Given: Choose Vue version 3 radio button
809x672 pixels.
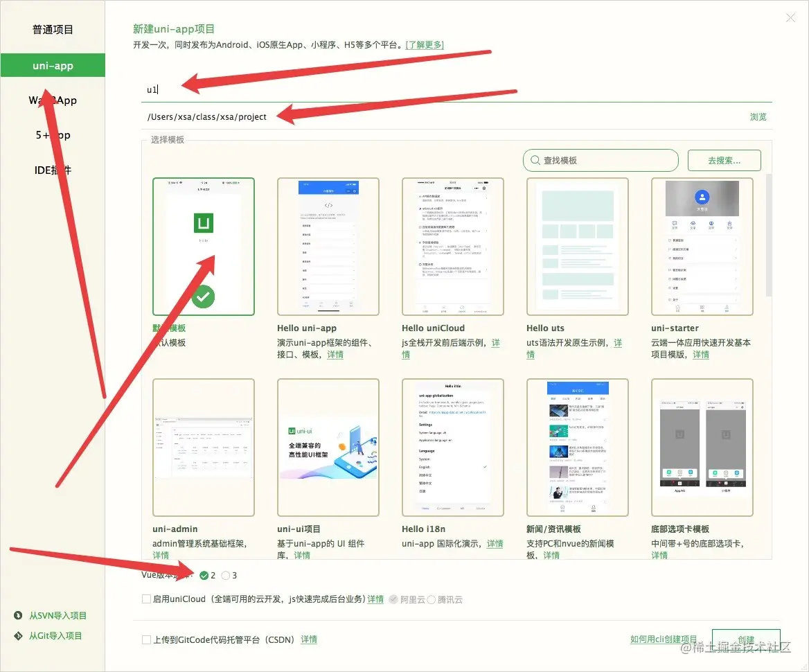Looking at the screenshot, I should [x=226, y=576].
